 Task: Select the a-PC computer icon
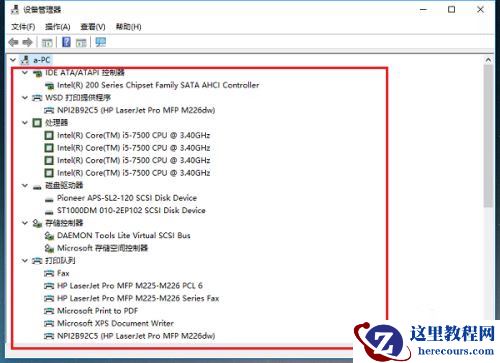pyautogui.click(x=25, y=60)
